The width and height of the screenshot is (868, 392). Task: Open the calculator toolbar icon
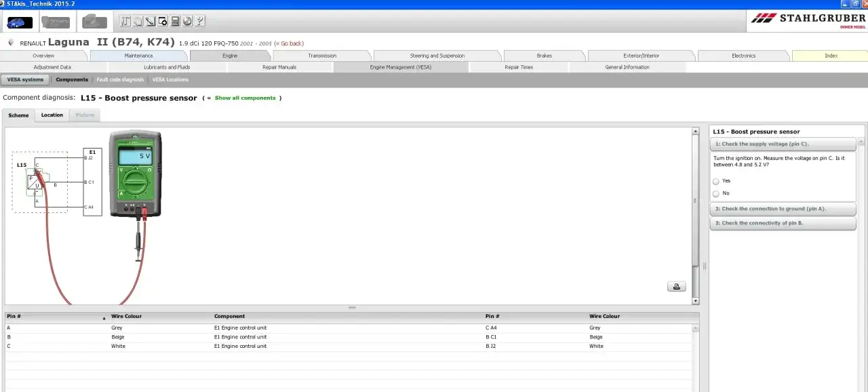coord(175,21)
